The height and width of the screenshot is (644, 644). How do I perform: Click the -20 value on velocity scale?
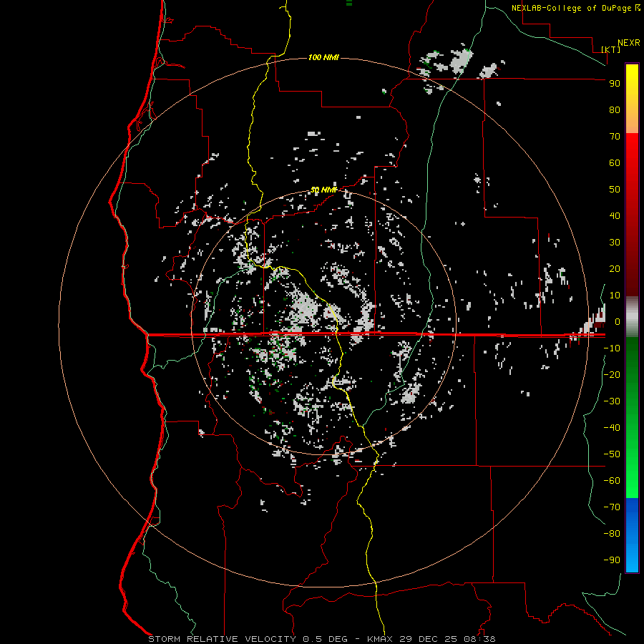pos(612,375)
